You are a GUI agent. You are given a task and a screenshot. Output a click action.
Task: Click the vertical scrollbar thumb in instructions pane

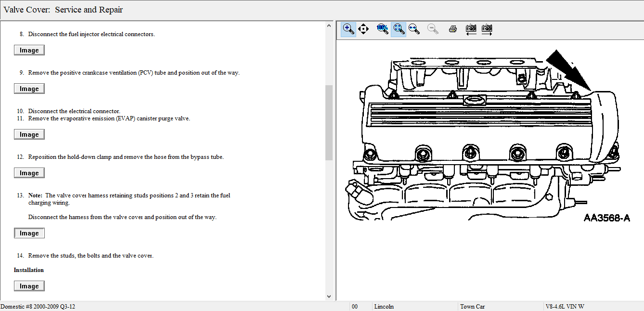(329, 123)
